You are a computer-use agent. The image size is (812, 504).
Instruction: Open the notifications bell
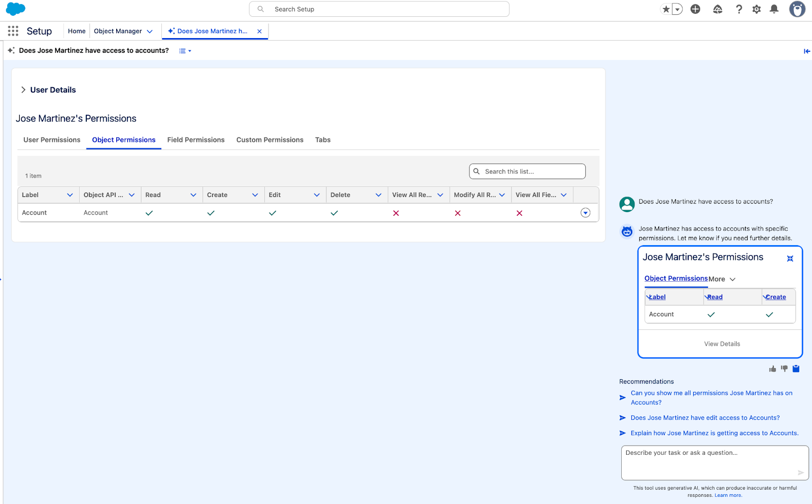pos(774,9)
